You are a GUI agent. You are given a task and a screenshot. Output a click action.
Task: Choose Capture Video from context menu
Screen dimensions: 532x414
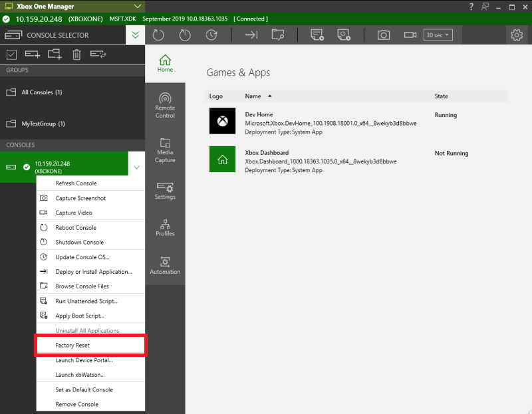[90, 213]
